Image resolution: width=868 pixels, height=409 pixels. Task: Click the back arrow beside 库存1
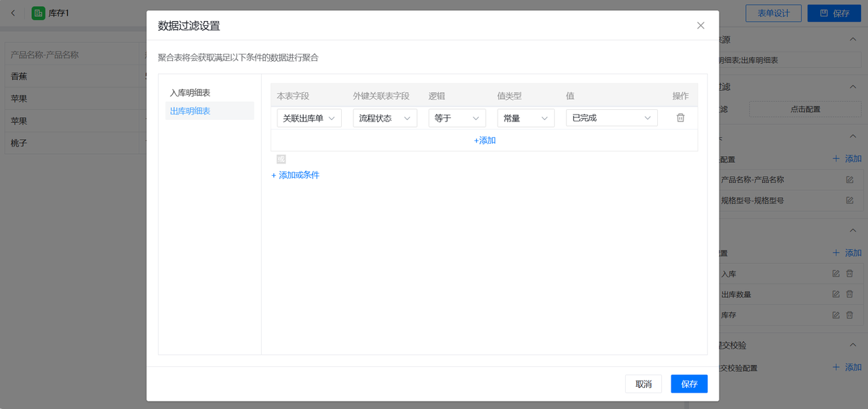[13, 13]
